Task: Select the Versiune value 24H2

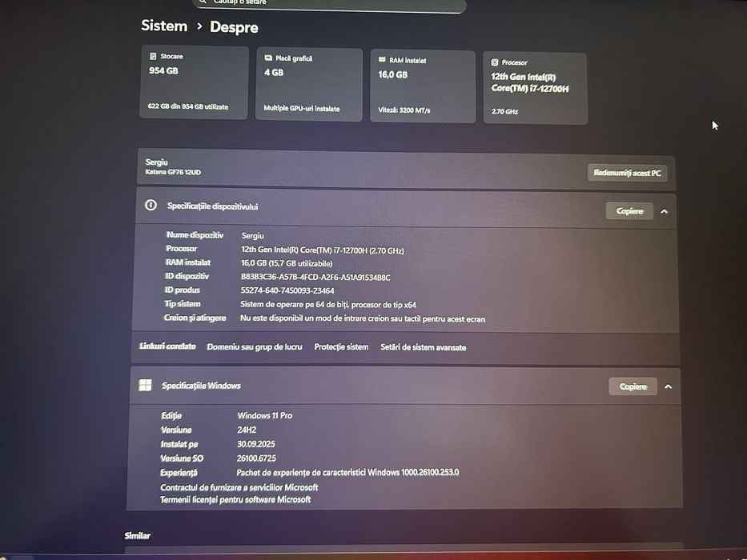Action: (247, 430)
